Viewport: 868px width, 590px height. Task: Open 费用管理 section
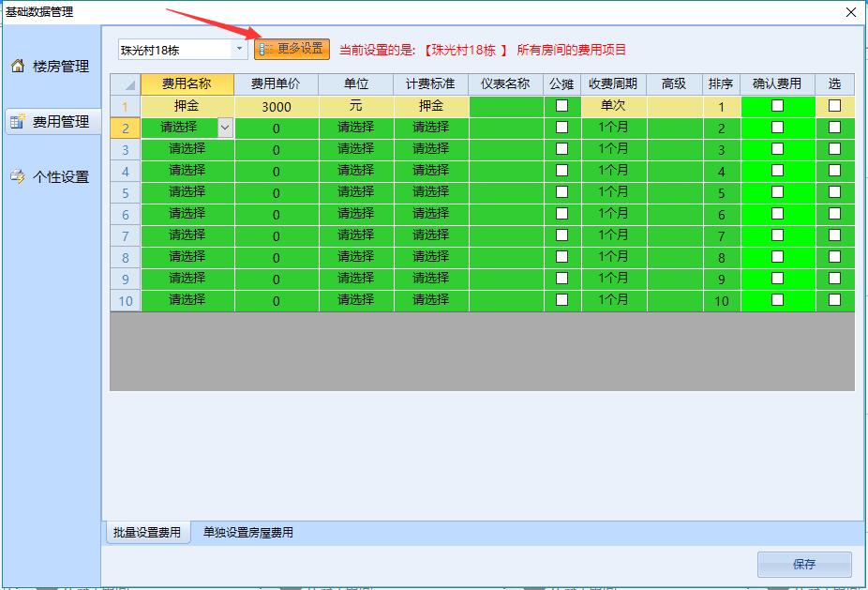[x=52, y=121]
